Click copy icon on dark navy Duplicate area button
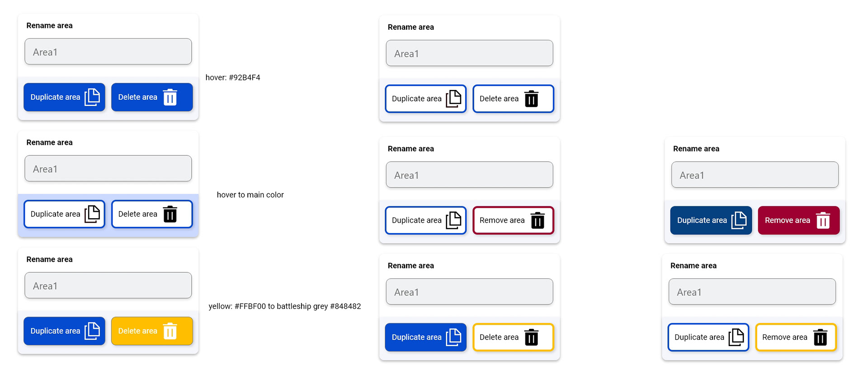This screenshot has width=868, height=384. pos(739,220)
